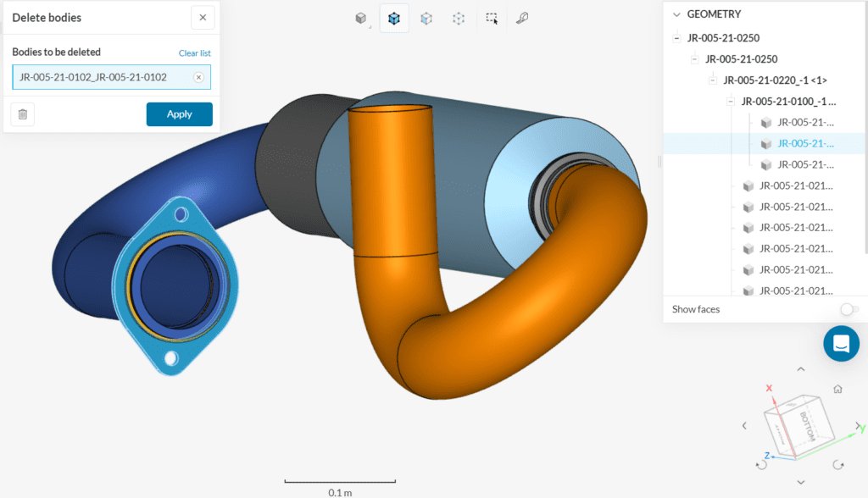Activate the part selection mode tool
The image size is (868, 498).
[360, 18]
